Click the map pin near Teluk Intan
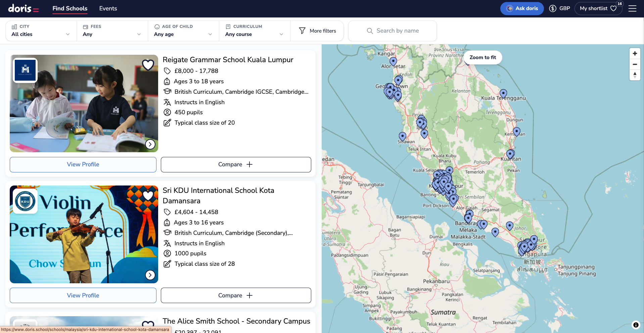 tap(424, 134)
